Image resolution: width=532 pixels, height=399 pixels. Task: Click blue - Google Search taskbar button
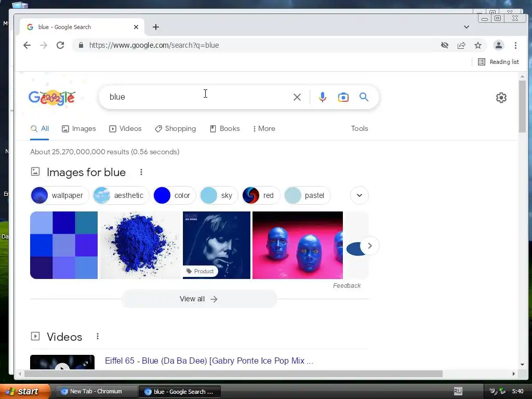point(180,392)
